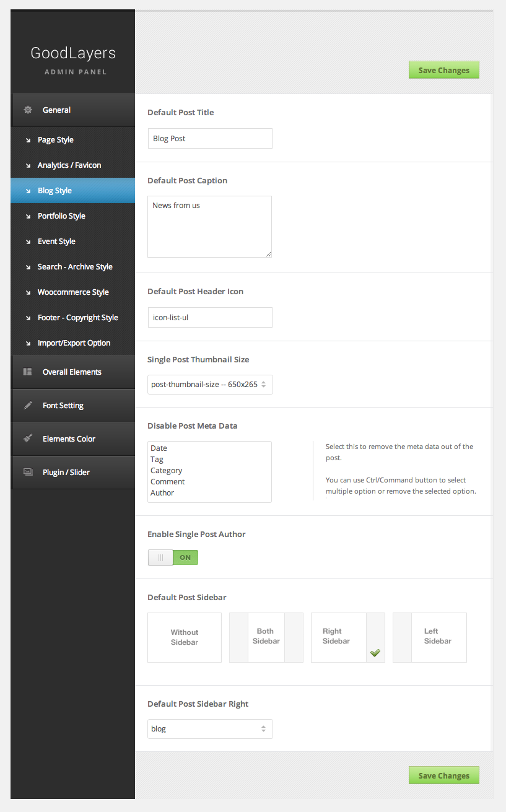Image resolution: width=506 pixels, height=812 pixels.
Task: Click the Default Post Title input field
Action: pyautogui.click(x=210, y=139)
